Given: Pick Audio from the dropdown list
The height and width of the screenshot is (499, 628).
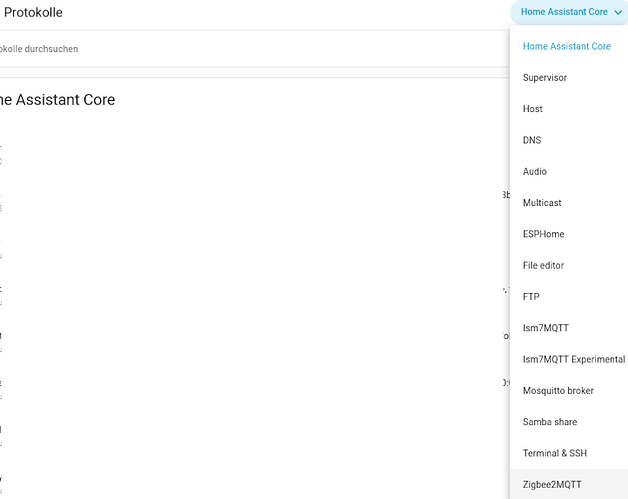Looking at the screenshot, I should [535, 171].
